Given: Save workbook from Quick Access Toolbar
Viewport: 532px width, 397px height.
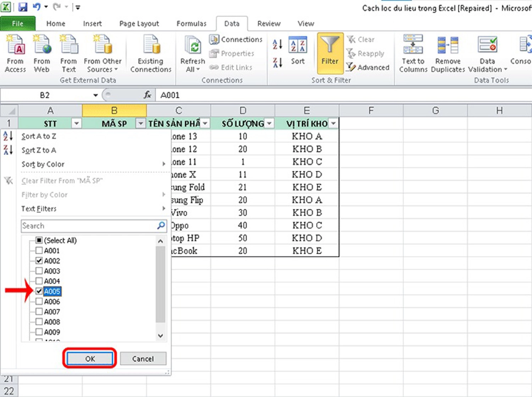Looking at the screenshot, I should point(23,7).
